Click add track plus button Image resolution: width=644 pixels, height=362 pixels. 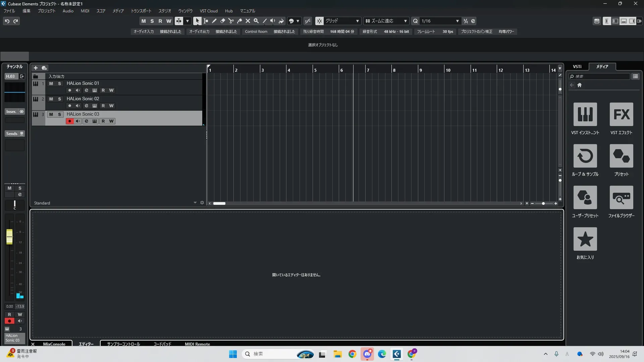(36, 68)
